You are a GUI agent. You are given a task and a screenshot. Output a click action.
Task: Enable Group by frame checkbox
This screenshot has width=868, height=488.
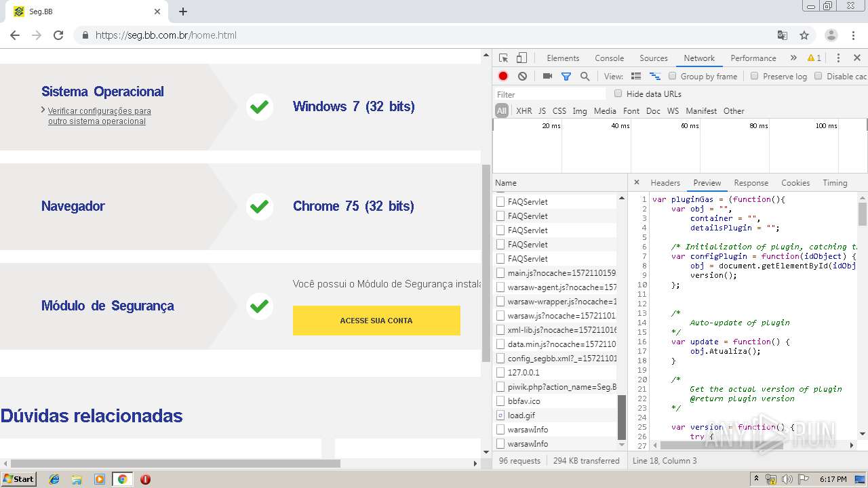(x=673, y=77)
